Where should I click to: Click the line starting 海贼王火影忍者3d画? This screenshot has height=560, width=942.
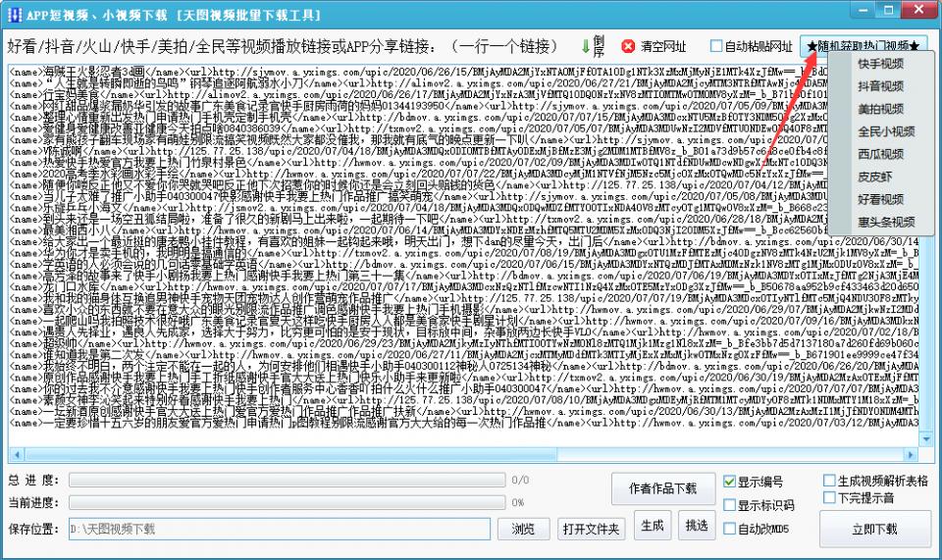pyautogui.click(x=418, y=72)
